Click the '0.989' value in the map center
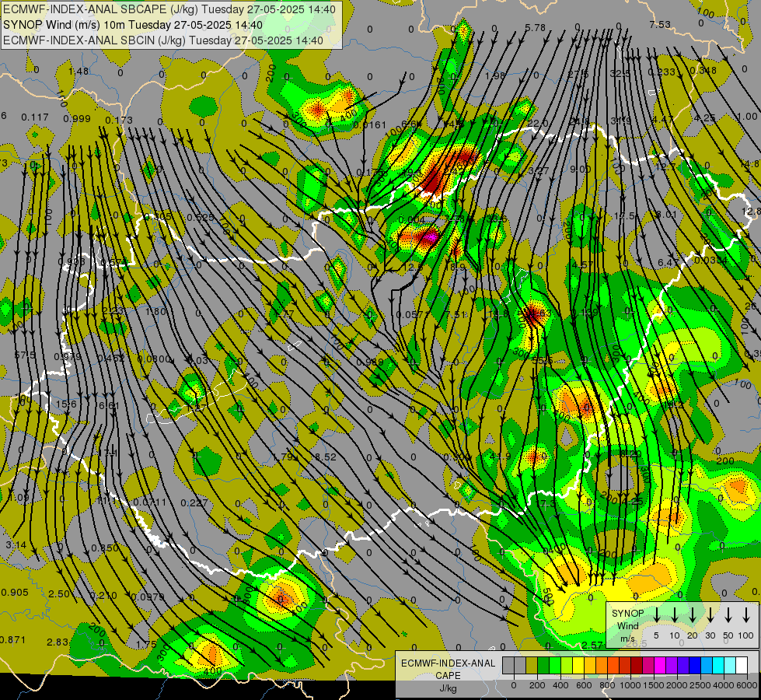761x700 pixels. 370,362
